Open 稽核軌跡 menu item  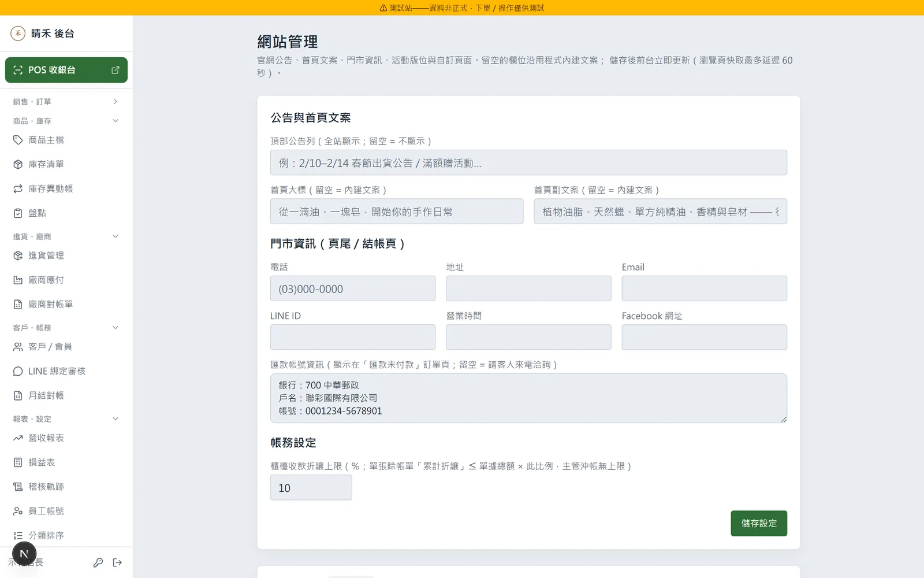pos(66,487)
